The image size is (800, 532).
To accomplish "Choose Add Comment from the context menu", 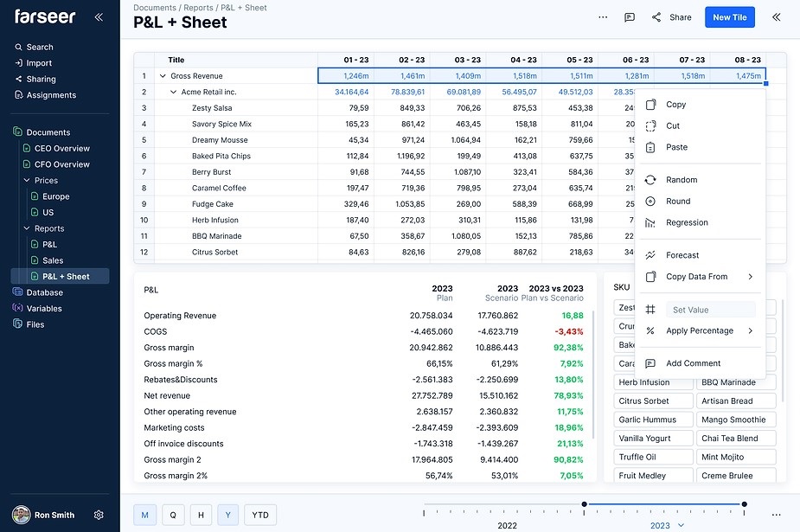I will point(700,363).
